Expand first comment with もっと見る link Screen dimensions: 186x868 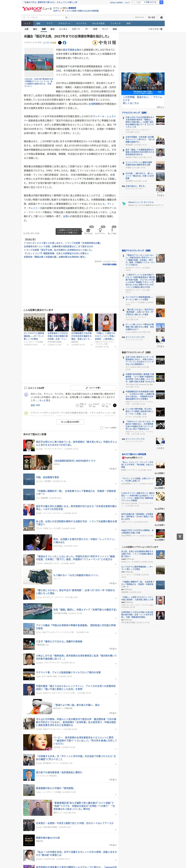pos(45,400)
